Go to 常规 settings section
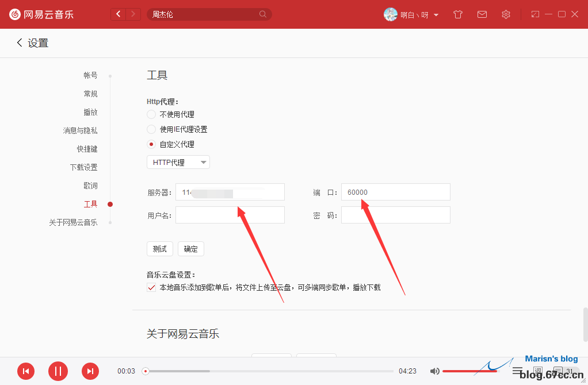Image resolution: width=588 pixels, height=385 pixels. tap(90, 94)
